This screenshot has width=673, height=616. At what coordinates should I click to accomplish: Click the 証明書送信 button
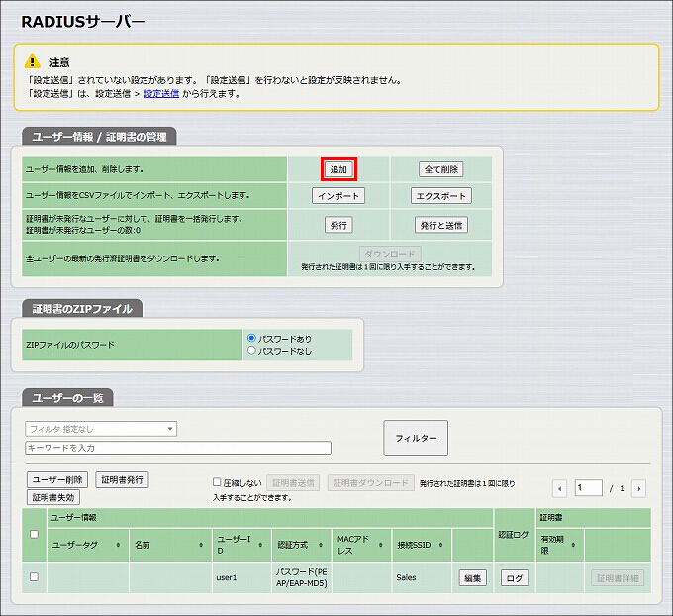[x=293, y=483]
